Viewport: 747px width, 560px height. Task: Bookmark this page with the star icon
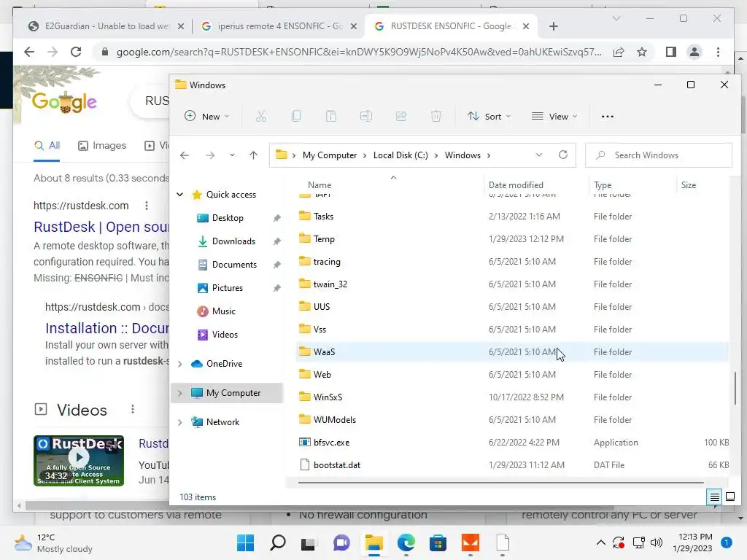coord(642,52)
